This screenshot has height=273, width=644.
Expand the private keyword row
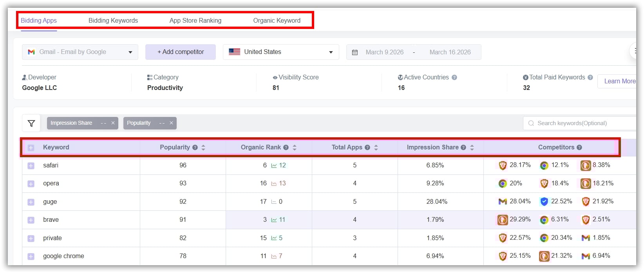(x=31, y=239)
